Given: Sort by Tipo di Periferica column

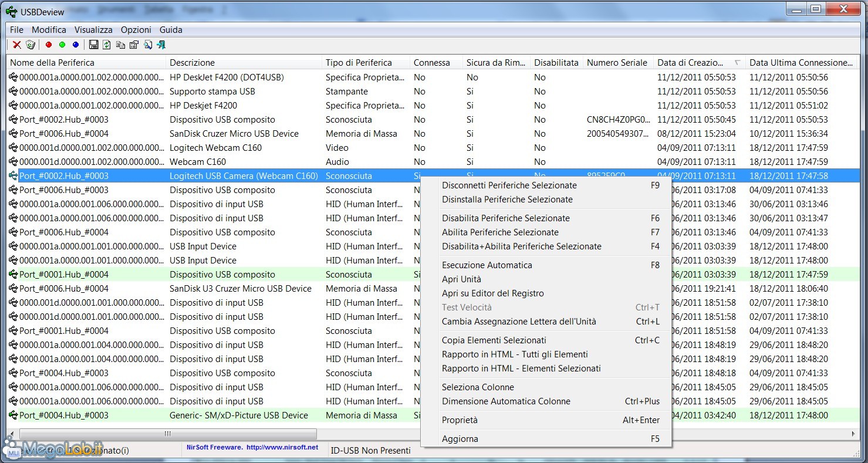Looking at the screenshot, I should 366,63.
